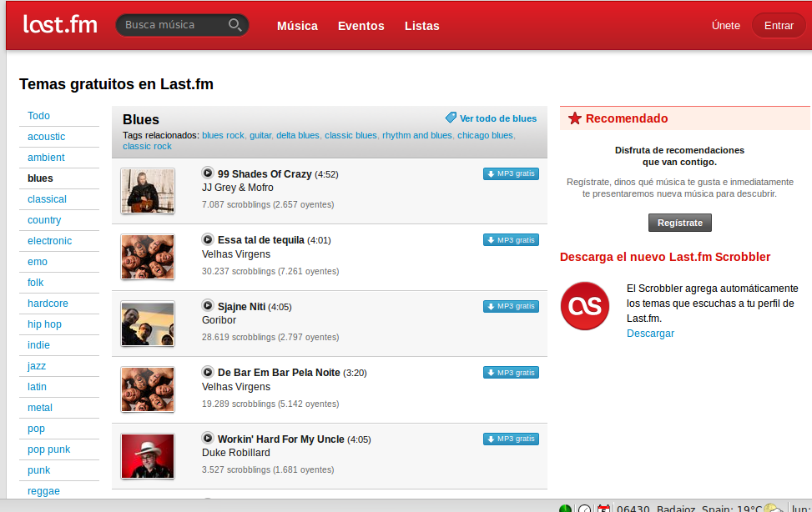
Task: Open artist Duke Robillard
Action: click(x=236, y=453)
